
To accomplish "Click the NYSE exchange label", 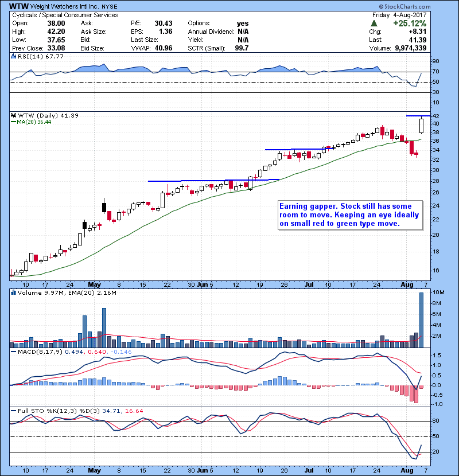I will pyautogui.click(x=110, y=6).
